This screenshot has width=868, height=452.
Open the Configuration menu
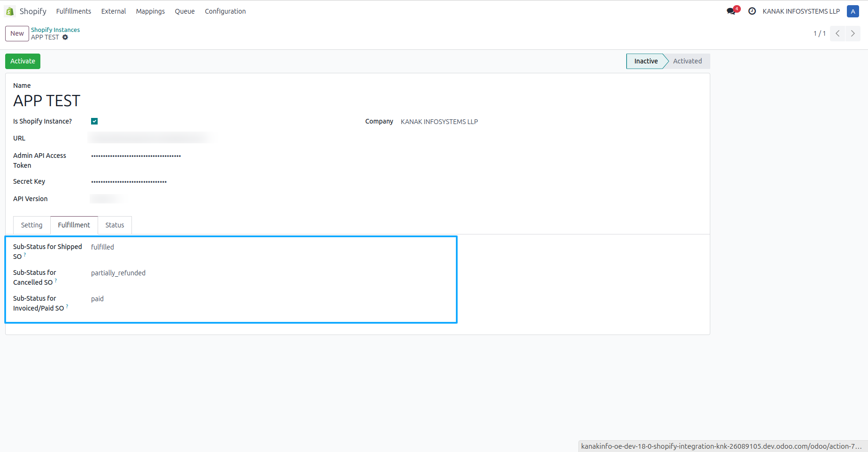pos(225,11)
